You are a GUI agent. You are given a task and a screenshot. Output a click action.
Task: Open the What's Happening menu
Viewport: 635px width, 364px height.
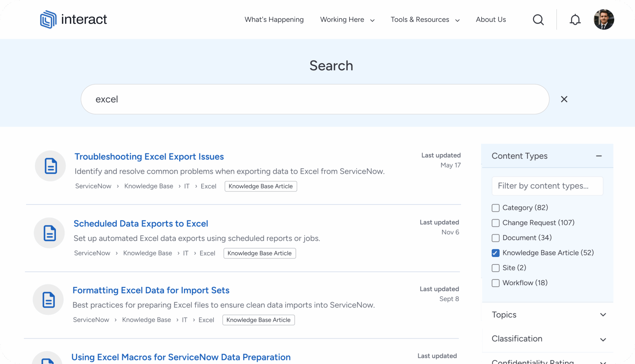click(274, 20)
